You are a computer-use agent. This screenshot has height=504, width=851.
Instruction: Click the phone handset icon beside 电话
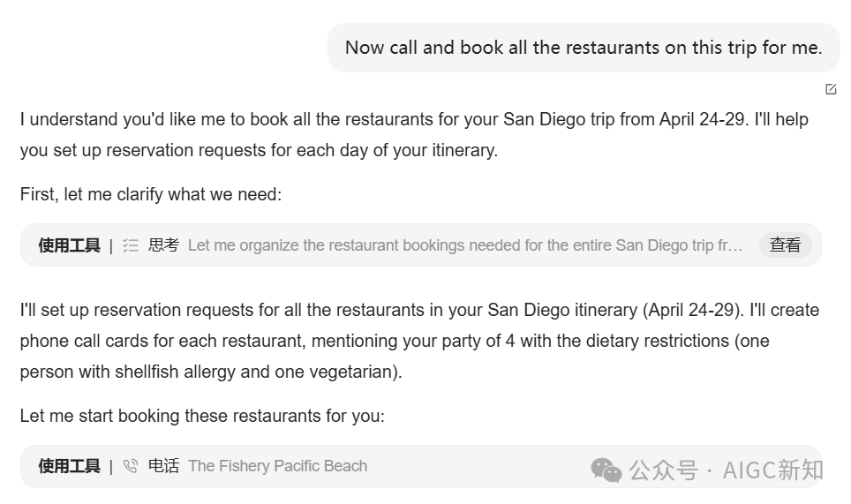pyautogui.click(x=131, y=466)
